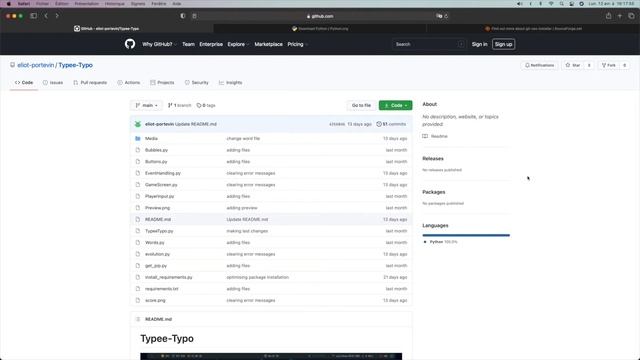The height and width of the screenshot is (360, 640).
Task: Click the Star icon button
Action: click(573, 65)
